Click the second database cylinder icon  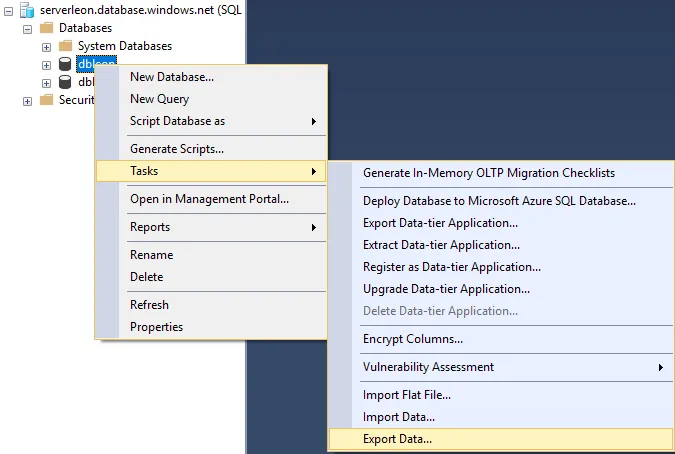(65, 82)
